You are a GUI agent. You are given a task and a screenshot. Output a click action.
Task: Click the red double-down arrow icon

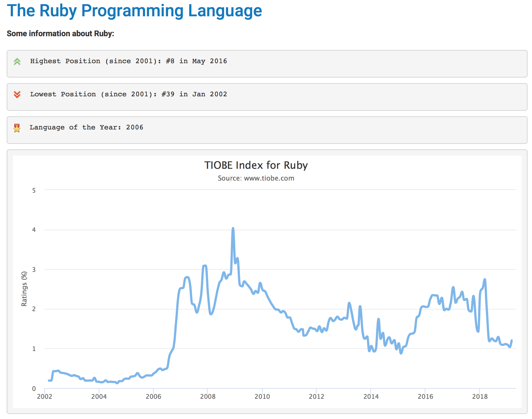click(17, 94)
